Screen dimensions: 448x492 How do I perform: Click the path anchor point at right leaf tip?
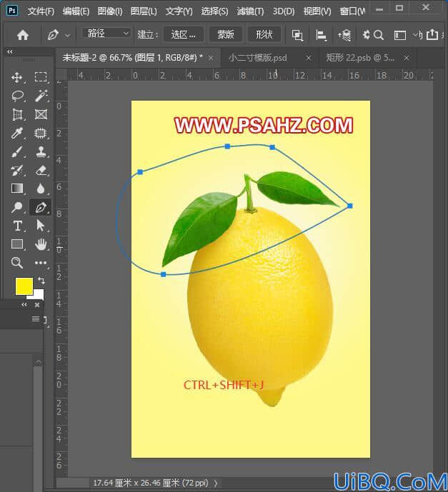(x=350, y=206)
